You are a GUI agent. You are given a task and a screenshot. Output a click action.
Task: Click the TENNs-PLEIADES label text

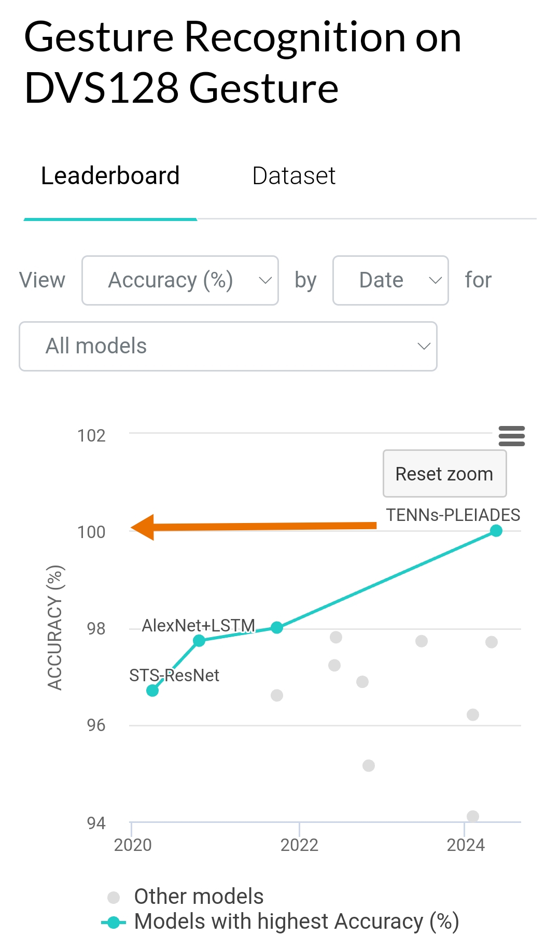pyautogui.click(x=453, y=515)
